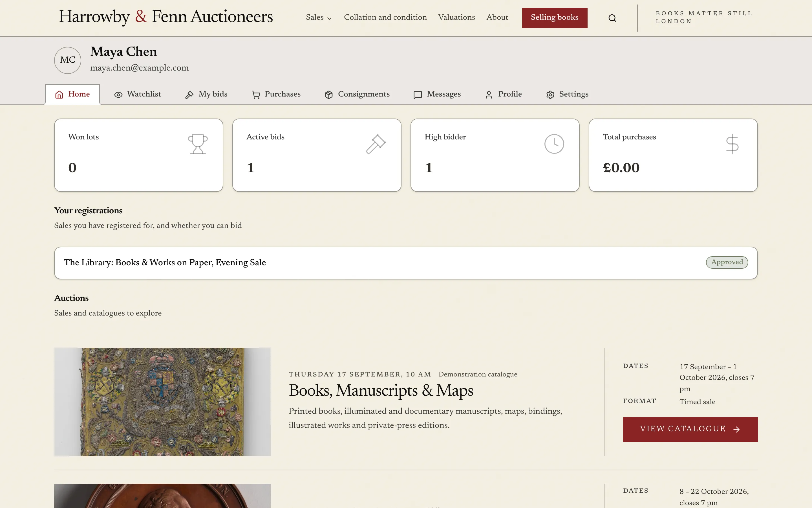Open Collation and condition page
This screenshot has width=812, height=508.
[x=385, y=17]
